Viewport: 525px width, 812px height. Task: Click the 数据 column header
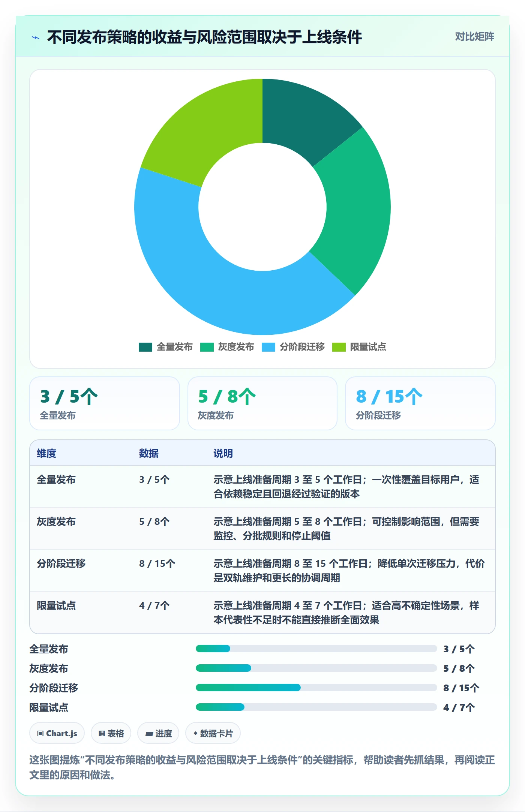point(149,453)
